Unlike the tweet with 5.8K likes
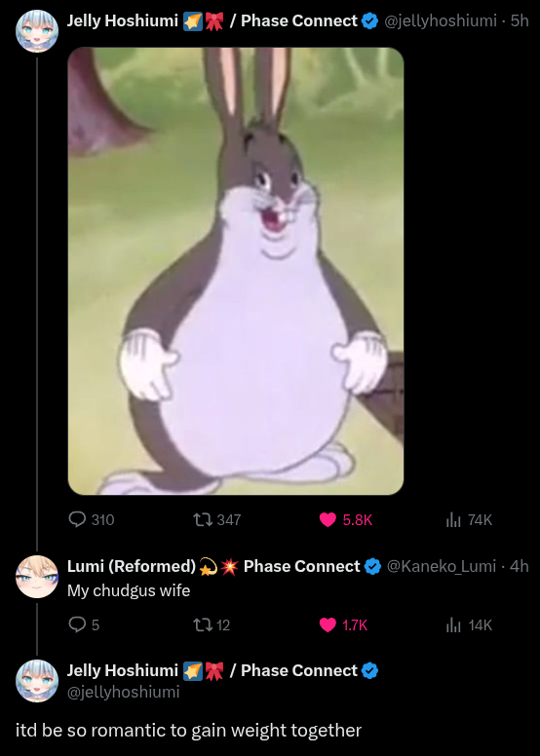The height and width of the screenshot is (756, 540). [328, 519]
